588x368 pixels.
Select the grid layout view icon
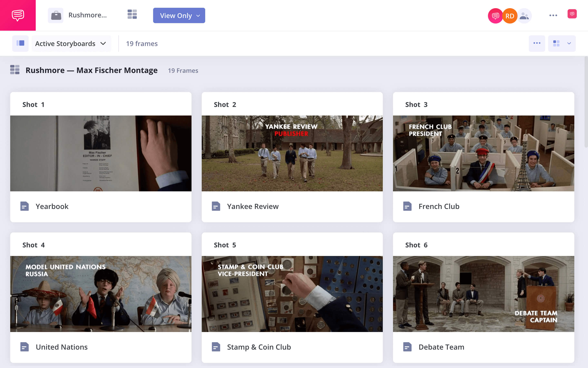[556, 43]
